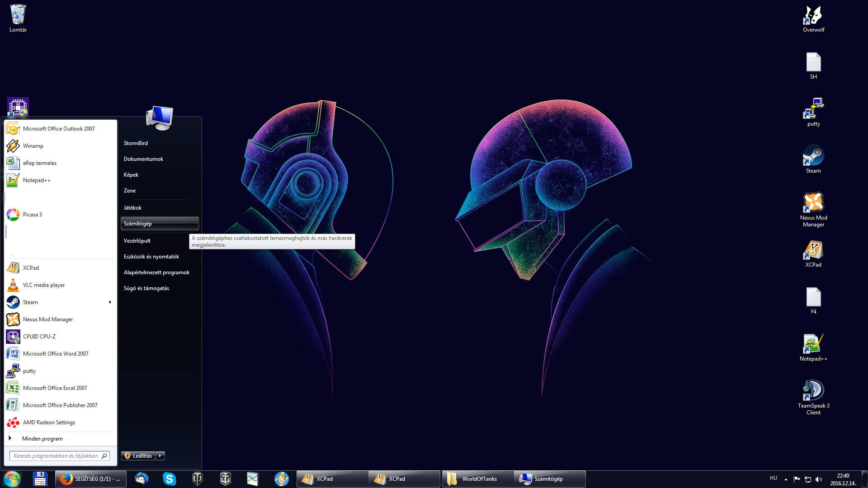868x488 pixels.
Task: Open Nexus Mod Manager in Start menu
Action: [x=61, y=319]
